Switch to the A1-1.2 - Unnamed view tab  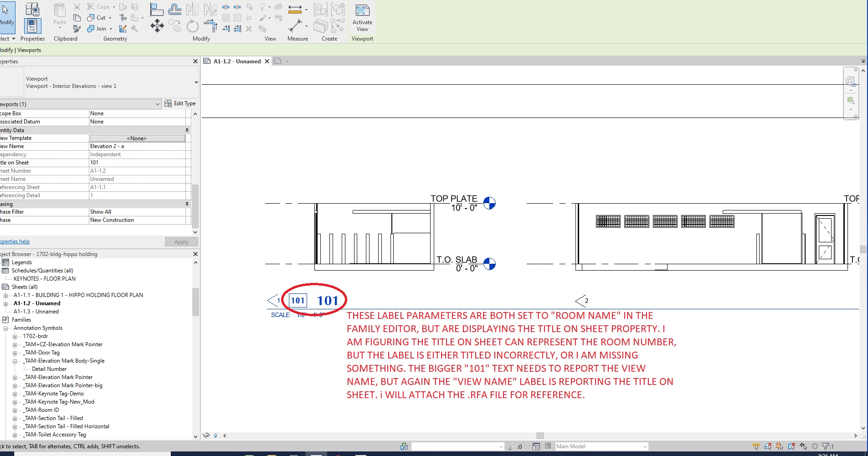pos(237,61)
